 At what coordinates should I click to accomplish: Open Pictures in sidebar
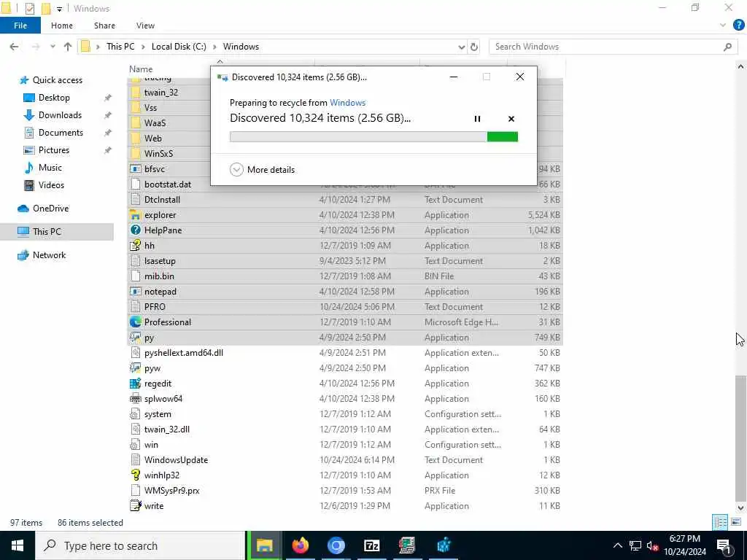[x=53, y=150]
